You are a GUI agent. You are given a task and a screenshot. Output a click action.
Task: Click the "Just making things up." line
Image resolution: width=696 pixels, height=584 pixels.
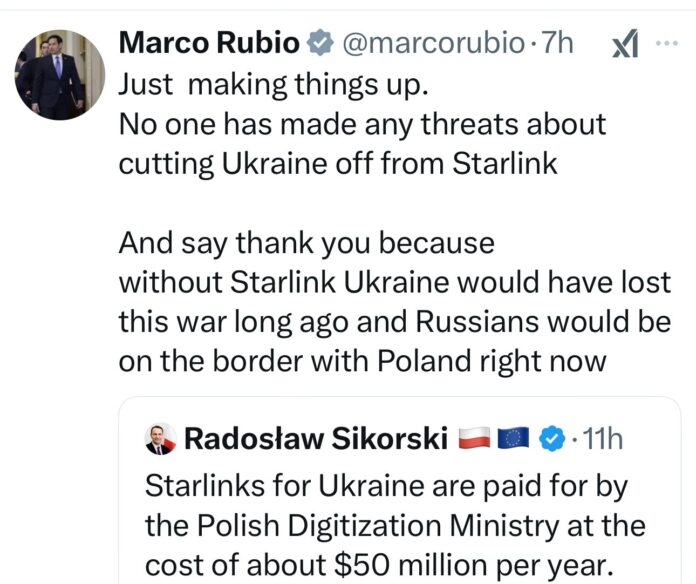coord(273,84)
